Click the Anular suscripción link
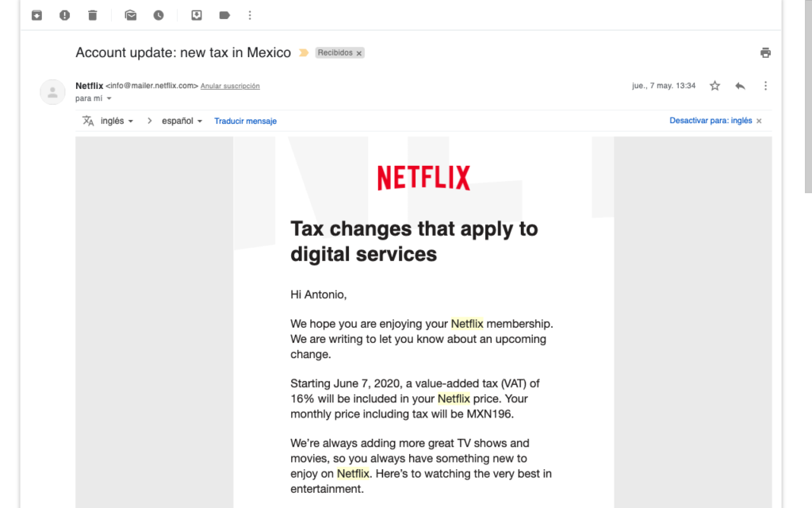 coord(230,86)
